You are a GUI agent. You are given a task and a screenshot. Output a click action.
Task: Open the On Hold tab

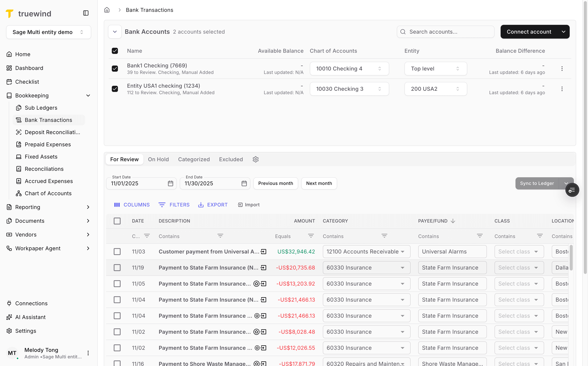(x=158, y=159)
